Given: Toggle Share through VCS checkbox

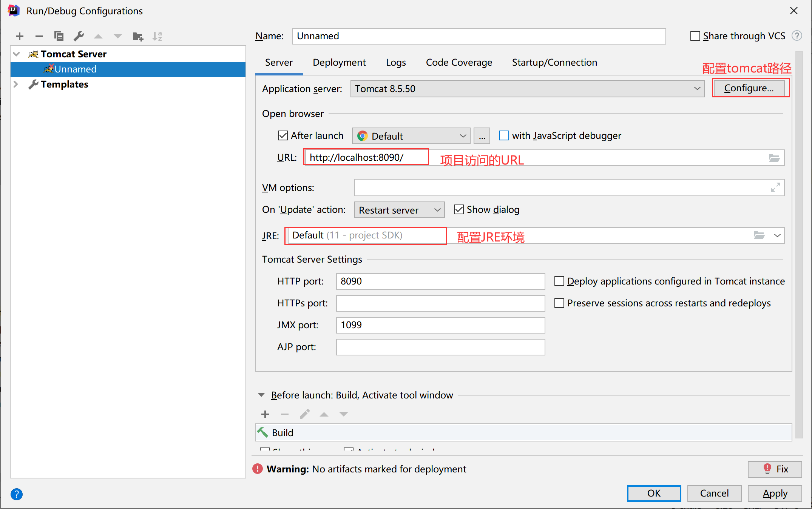Looking at the screenshot, I should [695, 36].
